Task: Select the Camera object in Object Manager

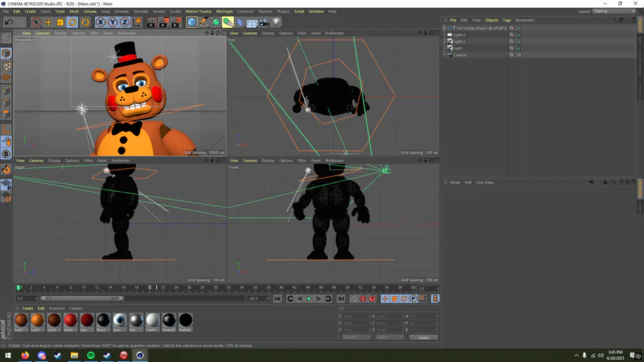Action: [459, 55]
